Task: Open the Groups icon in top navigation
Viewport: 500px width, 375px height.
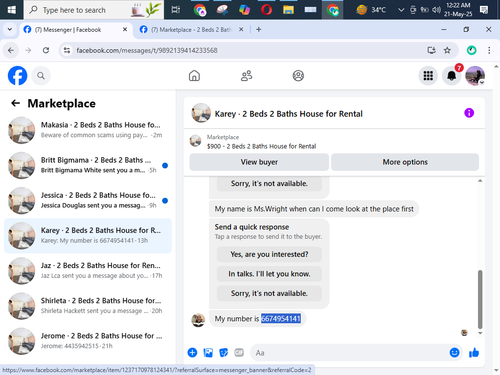Action: tap(298, 76)
